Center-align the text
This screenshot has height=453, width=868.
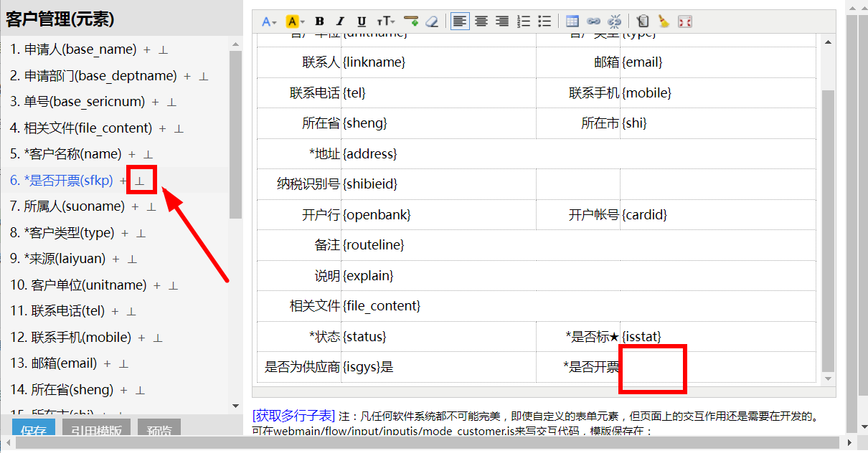coord(481,22)
